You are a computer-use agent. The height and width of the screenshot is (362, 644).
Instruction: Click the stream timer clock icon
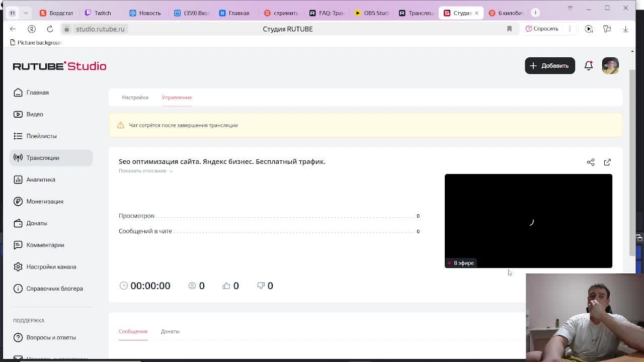point(124,286)
